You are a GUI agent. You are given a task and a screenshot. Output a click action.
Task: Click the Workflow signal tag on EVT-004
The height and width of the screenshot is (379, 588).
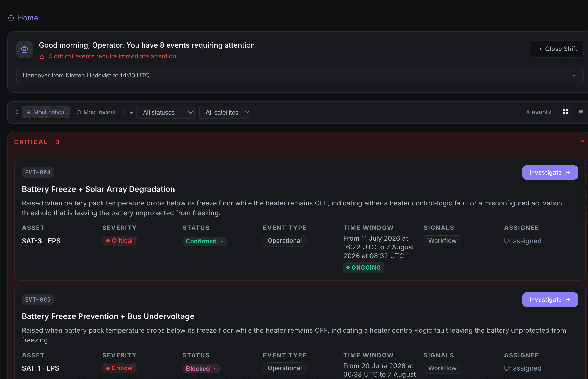point(442,241)
